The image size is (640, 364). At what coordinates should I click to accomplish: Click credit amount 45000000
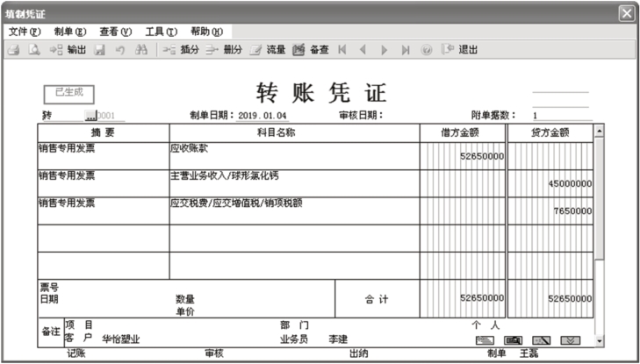570,184
